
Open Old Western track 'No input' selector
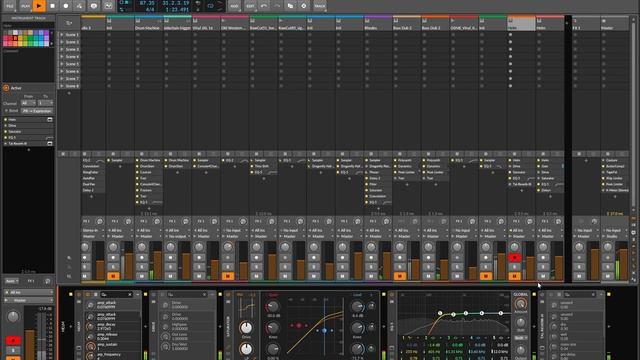pos(234,230)
